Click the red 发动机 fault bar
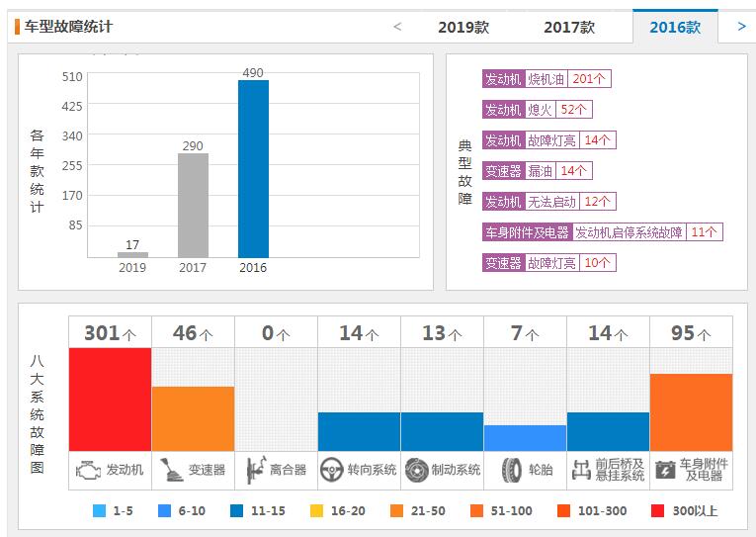 (x=110, y=400)
